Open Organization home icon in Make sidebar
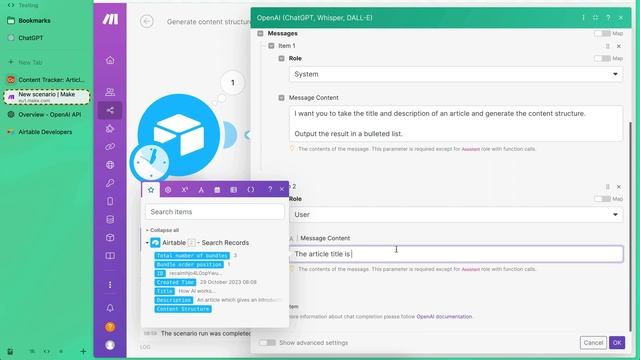The image size is (640, 360). pyautogui.click(x=110, y=60)
